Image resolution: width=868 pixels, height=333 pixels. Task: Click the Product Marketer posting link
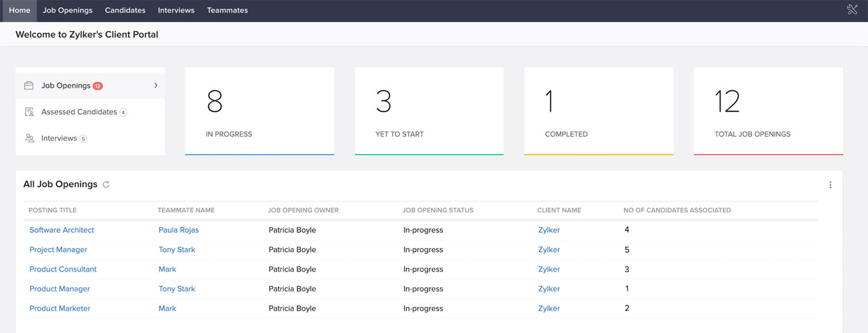click(x=60, y=309)
